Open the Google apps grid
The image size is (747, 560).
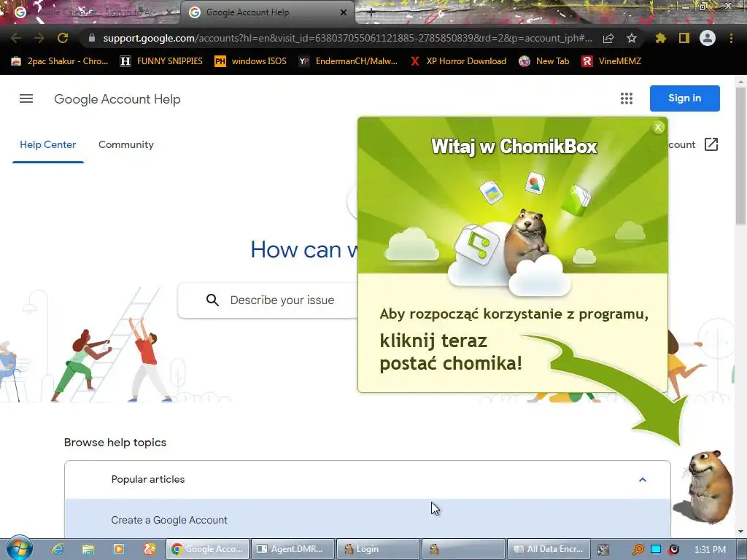pos(627,98)
